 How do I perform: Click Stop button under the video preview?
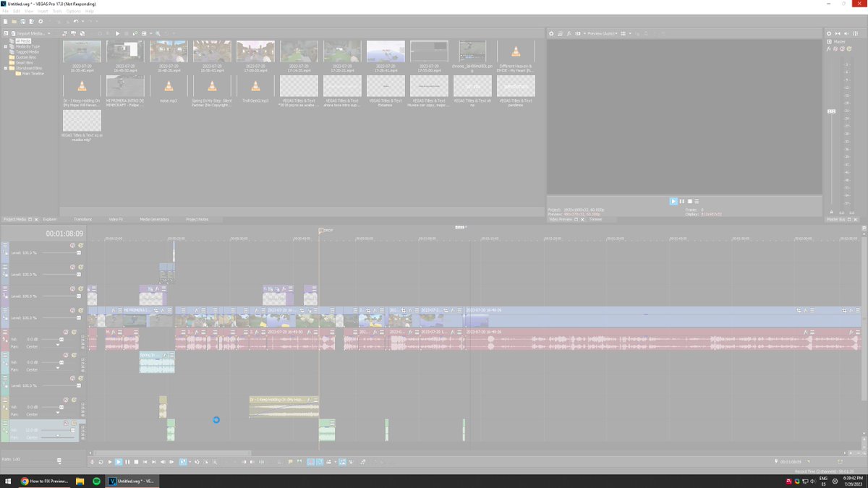[x=689, y=201]
